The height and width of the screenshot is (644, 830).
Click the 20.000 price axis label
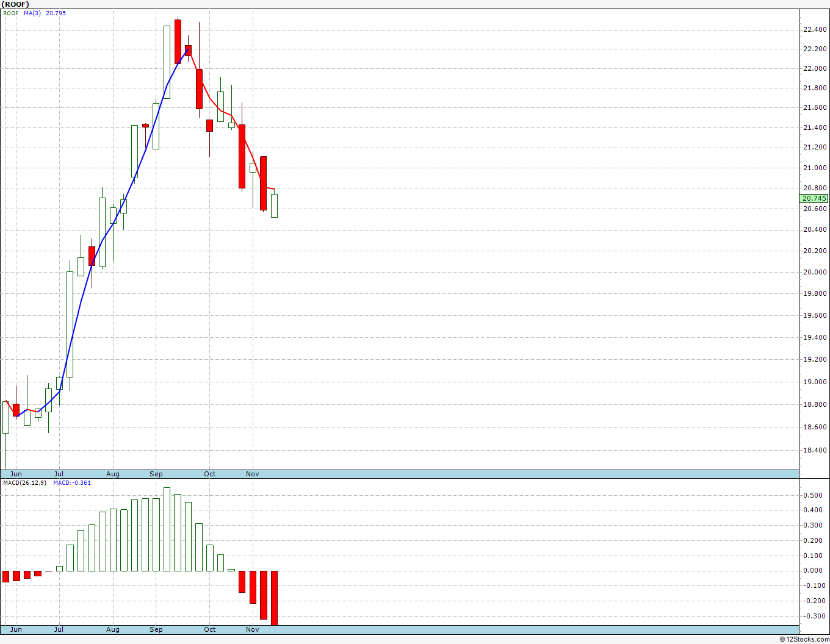click(815, 272)
